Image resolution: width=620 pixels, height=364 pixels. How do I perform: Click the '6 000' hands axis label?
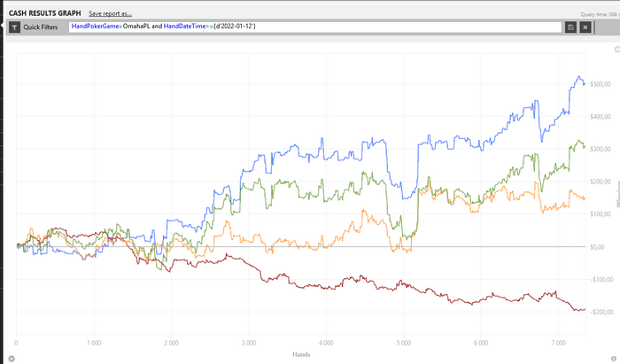tap(481, 343)
